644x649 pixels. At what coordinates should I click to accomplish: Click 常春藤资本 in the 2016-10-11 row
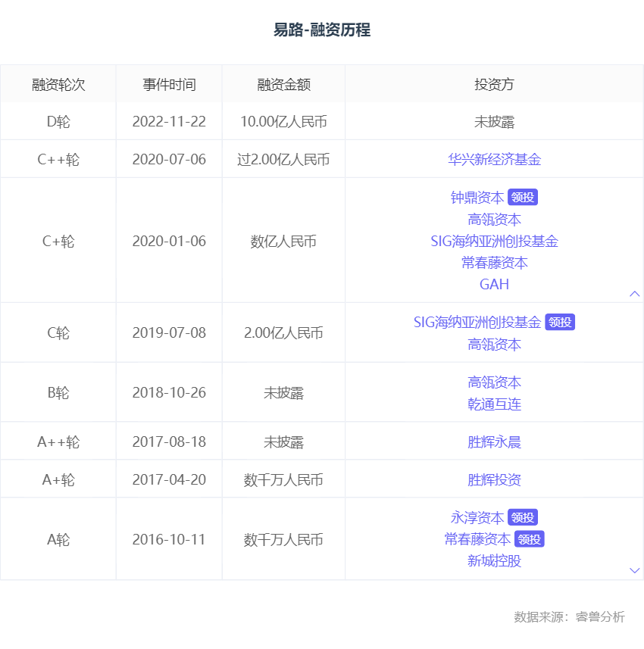click(477, 539)
